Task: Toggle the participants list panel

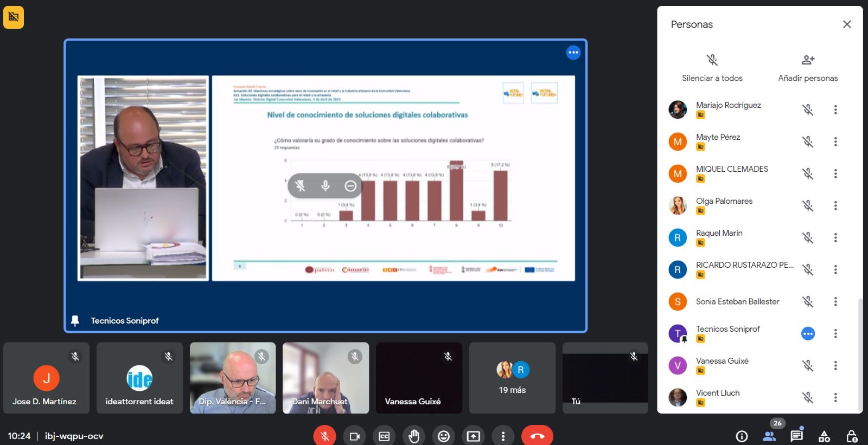Action: [x=769, y=436]
